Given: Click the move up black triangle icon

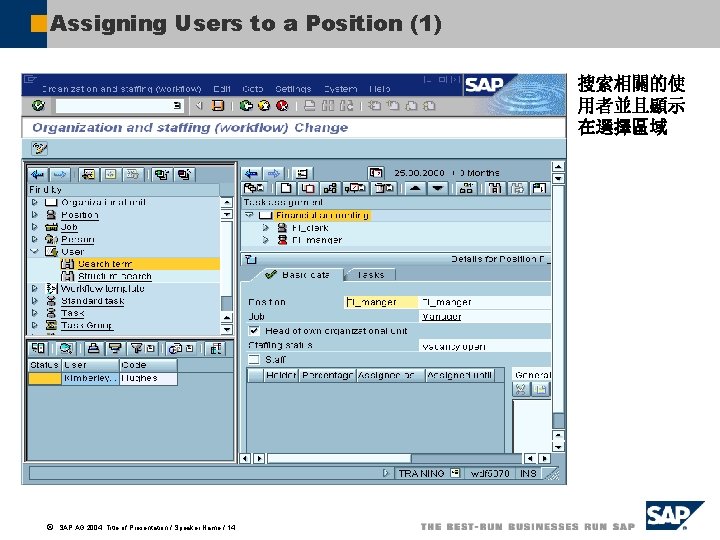Looking at the screenshot, I should 415,188.
